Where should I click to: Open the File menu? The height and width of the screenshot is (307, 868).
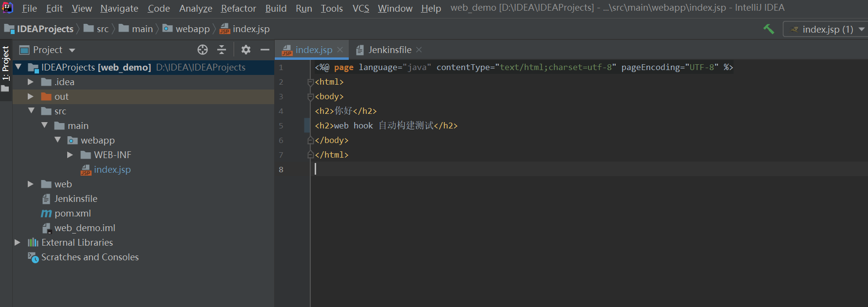point(29,8)
